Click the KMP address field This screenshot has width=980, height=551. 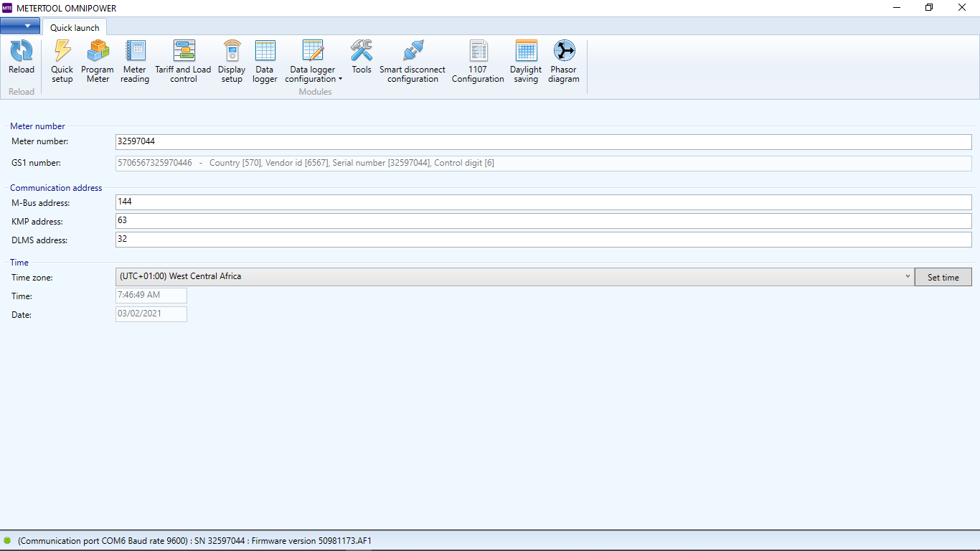pyautogui.click(x=544, y=221)
